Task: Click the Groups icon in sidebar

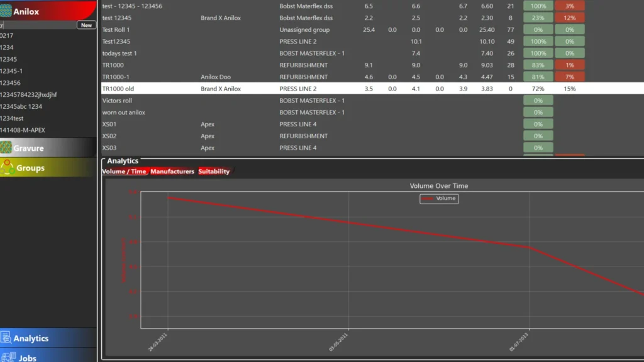Action: coord(7,168)
